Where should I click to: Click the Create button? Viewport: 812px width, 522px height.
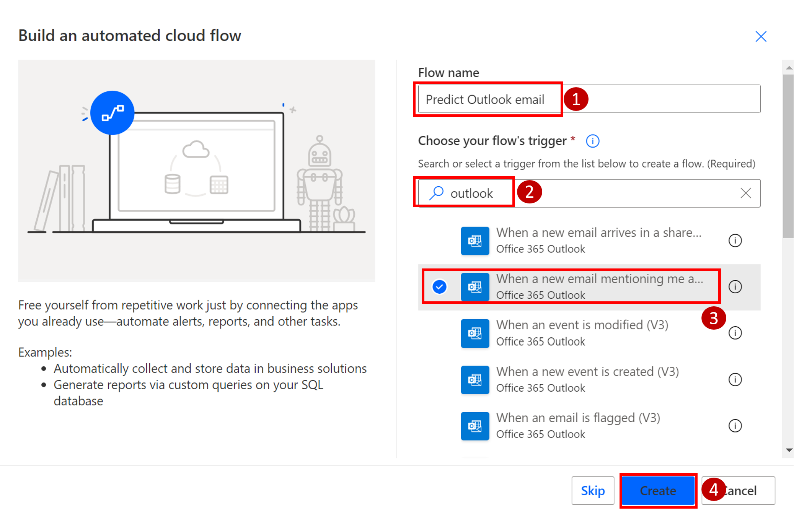(x=658, y=491)
